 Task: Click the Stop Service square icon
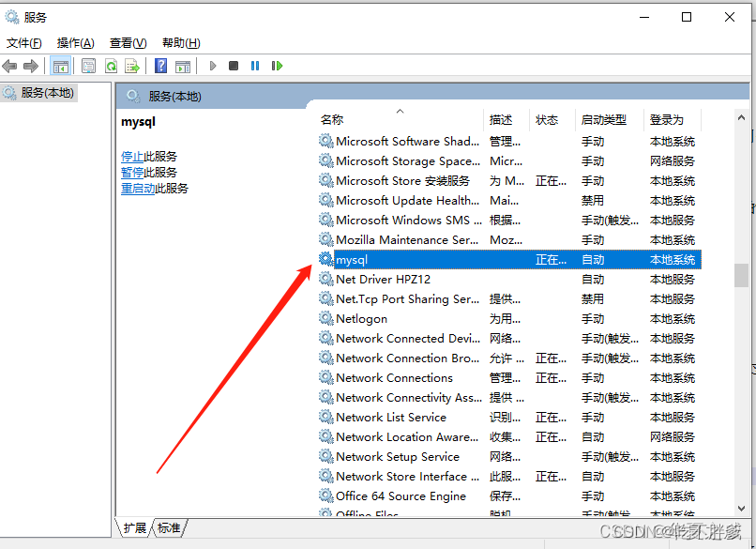click(x=234, y=66)
